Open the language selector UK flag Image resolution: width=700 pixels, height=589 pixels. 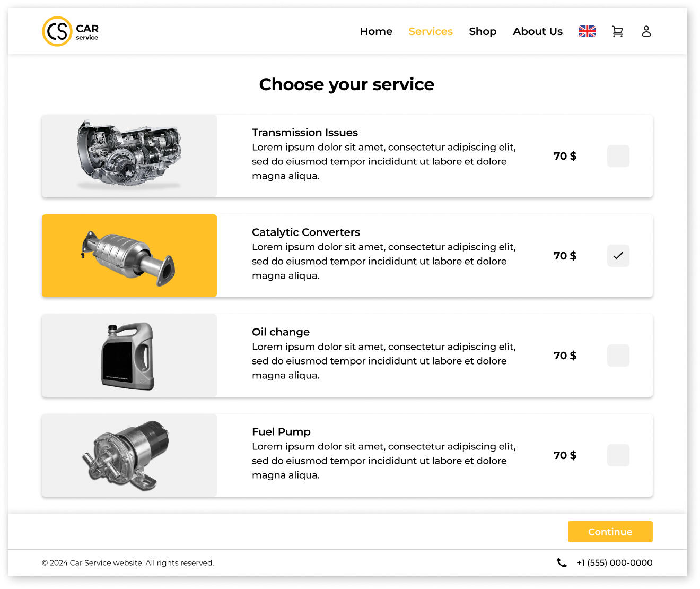pos(587,31)
